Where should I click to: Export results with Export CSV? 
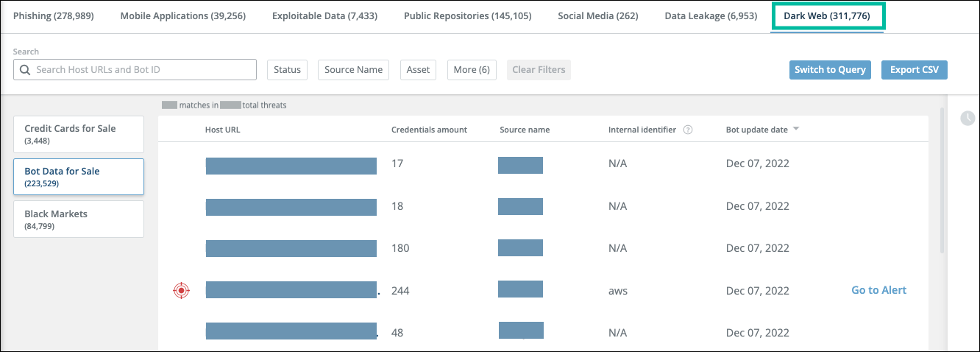click(915, 70)
